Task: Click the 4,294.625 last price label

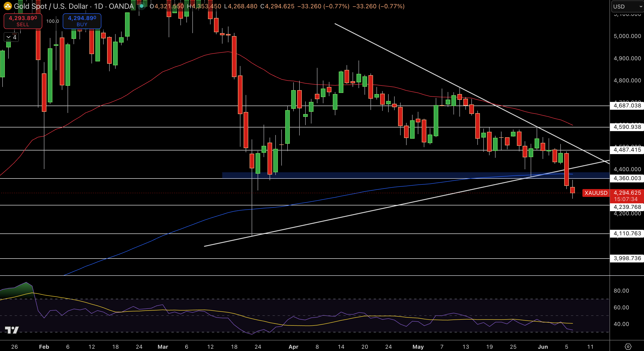Action: point(627,193)
